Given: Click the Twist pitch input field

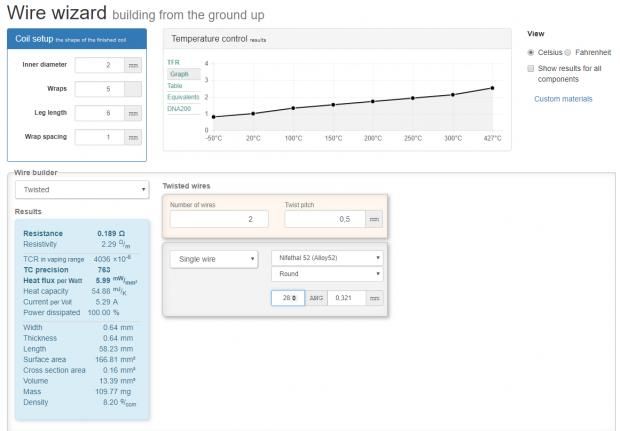Looking at the screenshot, I should (325, 219).
